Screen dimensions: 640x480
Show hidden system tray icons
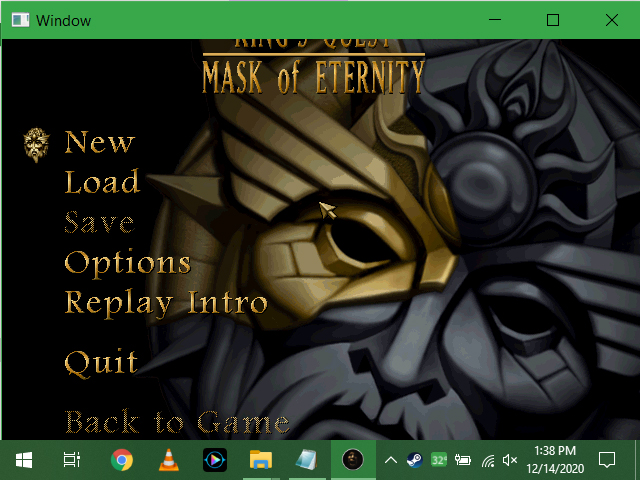391,461
